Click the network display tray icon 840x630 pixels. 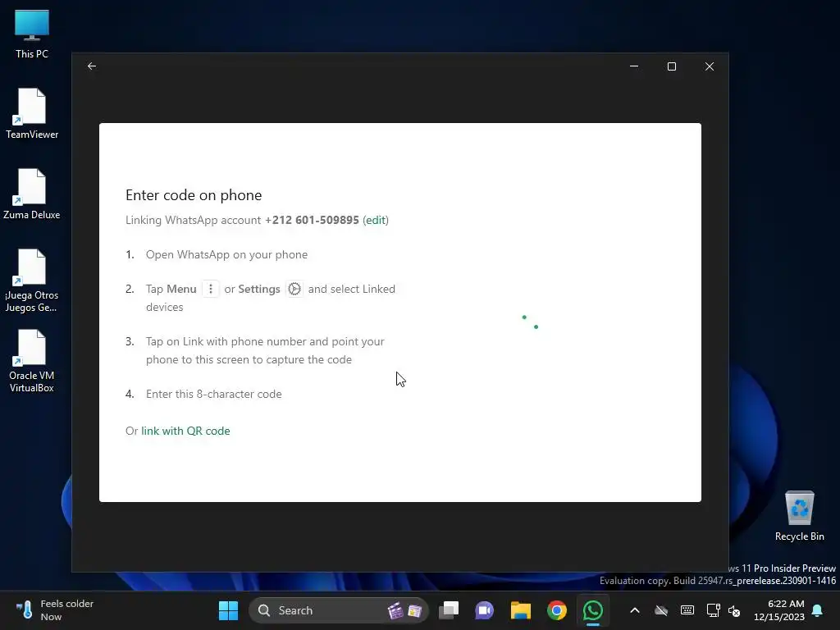click(x=713, y=610)
